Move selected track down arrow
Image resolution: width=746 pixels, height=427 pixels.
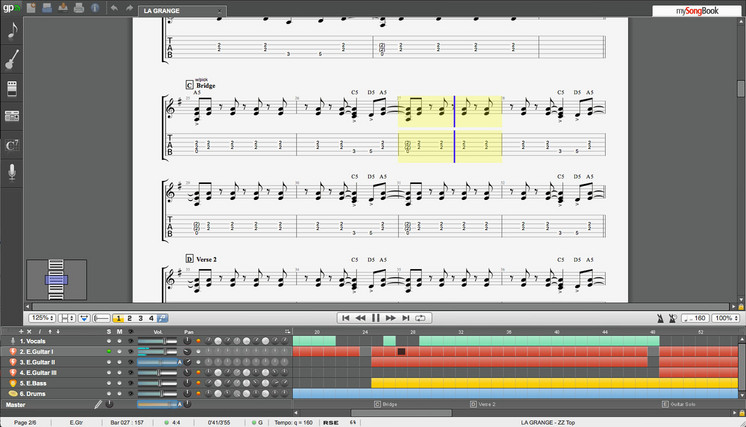pyautogui.click(x=58, y=331)
